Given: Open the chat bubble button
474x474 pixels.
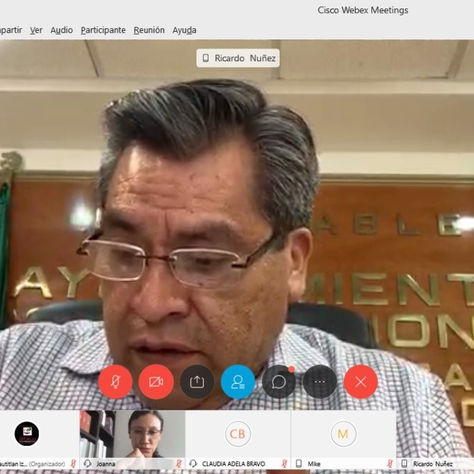Looking at the screenshot, I should pyautogui.click(x=279, y=382).
